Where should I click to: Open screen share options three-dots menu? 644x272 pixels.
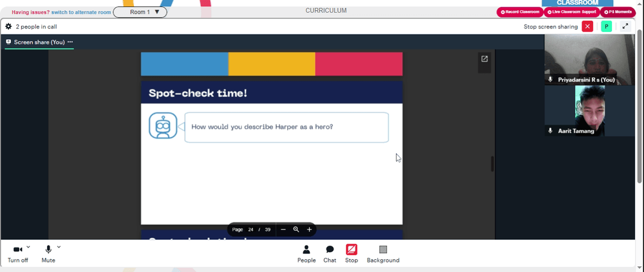pyautogui.click(x=70, y=42)
